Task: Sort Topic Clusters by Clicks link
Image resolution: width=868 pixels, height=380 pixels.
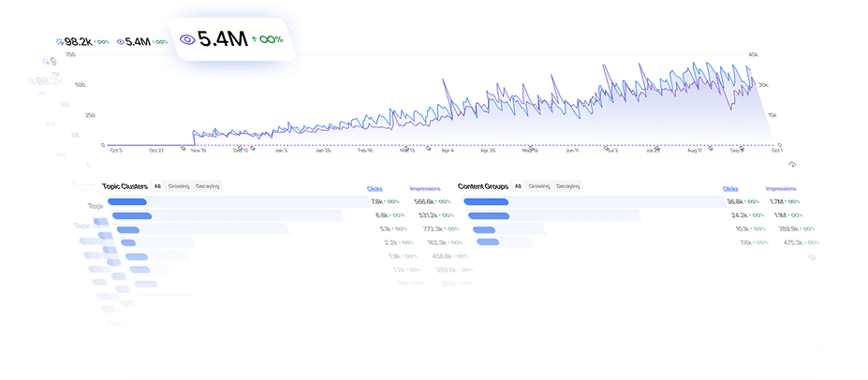Action: click(375, 189)
